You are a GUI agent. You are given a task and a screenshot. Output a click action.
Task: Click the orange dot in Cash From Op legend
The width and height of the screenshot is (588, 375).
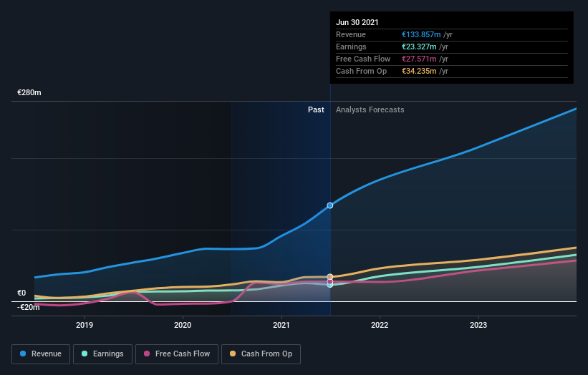(233, 354)
